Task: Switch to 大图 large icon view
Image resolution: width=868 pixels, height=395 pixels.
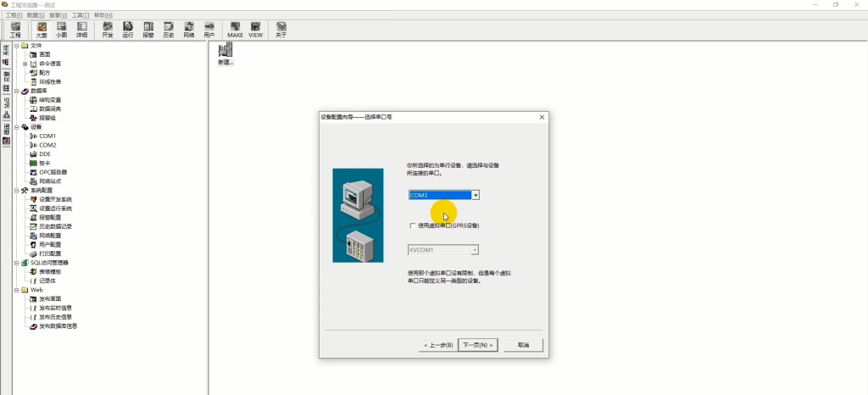Action: tap(41, 31)
